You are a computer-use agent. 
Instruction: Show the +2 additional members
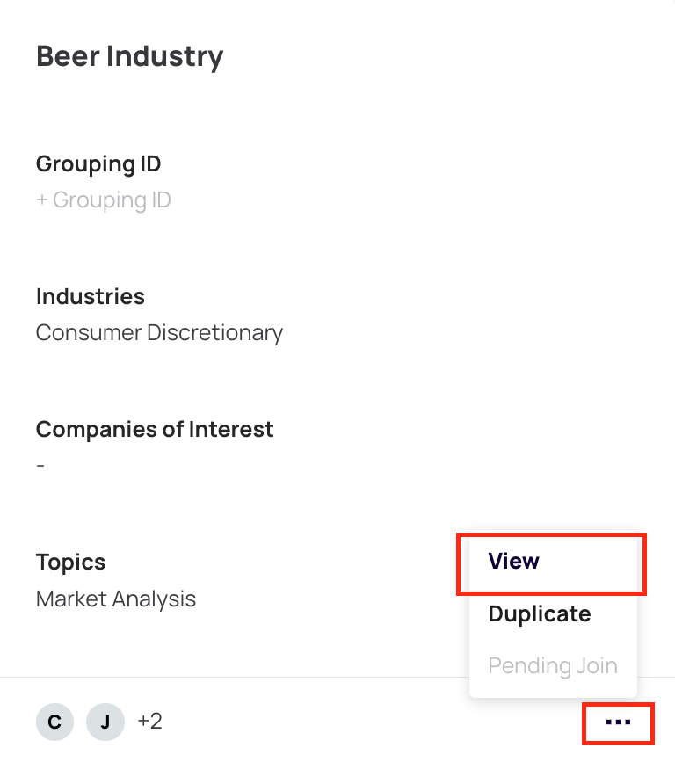[150, 722]
